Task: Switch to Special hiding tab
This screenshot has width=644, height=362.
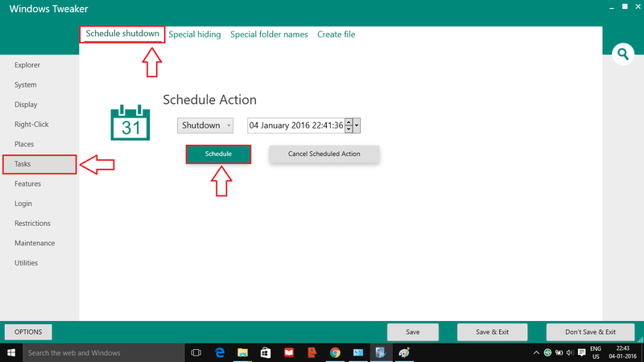Action: click(x=195, y=35)
